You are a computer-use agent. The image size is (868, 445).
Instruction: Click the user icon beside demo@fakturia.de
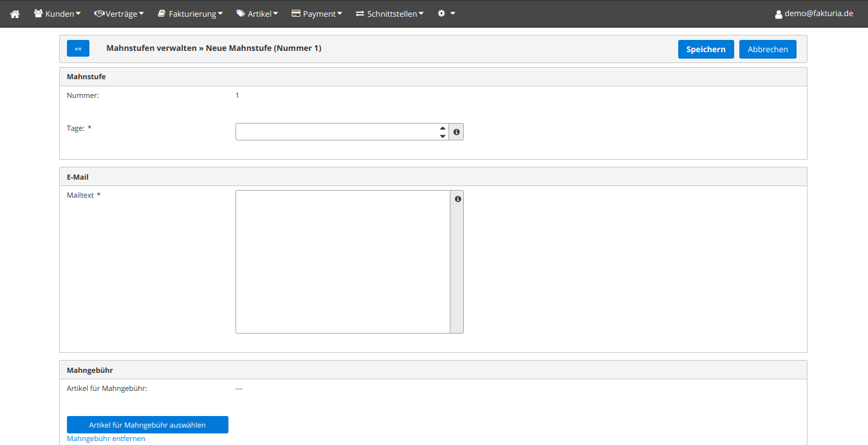pos(779,14)
